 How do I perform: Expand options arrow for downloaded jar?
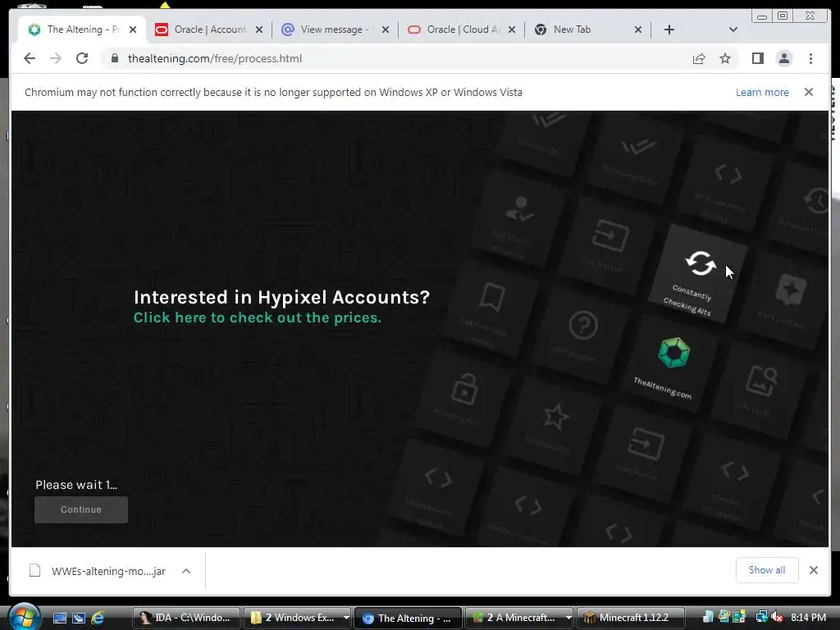click(x=186, y=571)
